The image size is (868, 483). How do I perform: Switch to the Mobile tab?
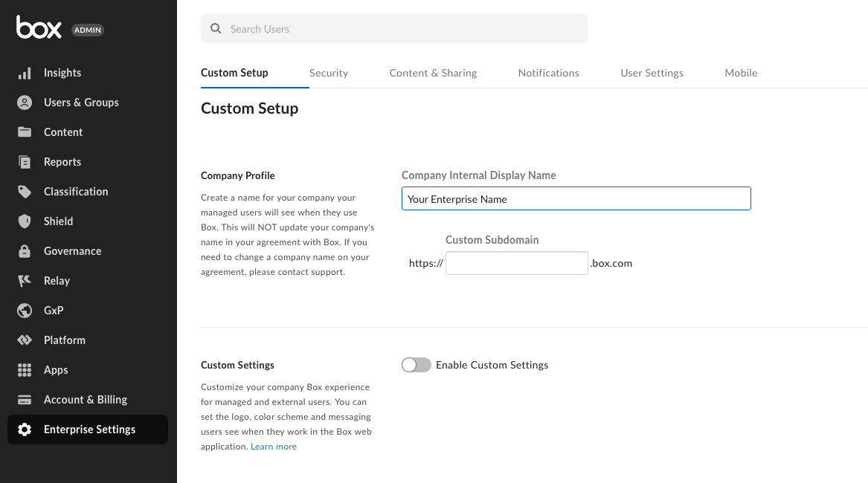pos(741,73)
